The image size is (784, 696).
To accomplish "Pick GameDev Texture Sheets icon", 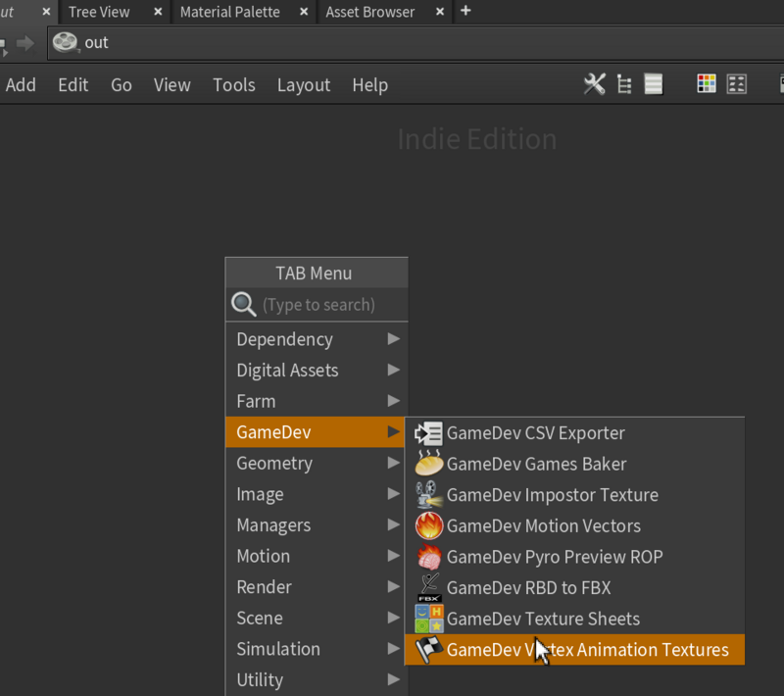I will pyautogui.click(x=429, y=619).
